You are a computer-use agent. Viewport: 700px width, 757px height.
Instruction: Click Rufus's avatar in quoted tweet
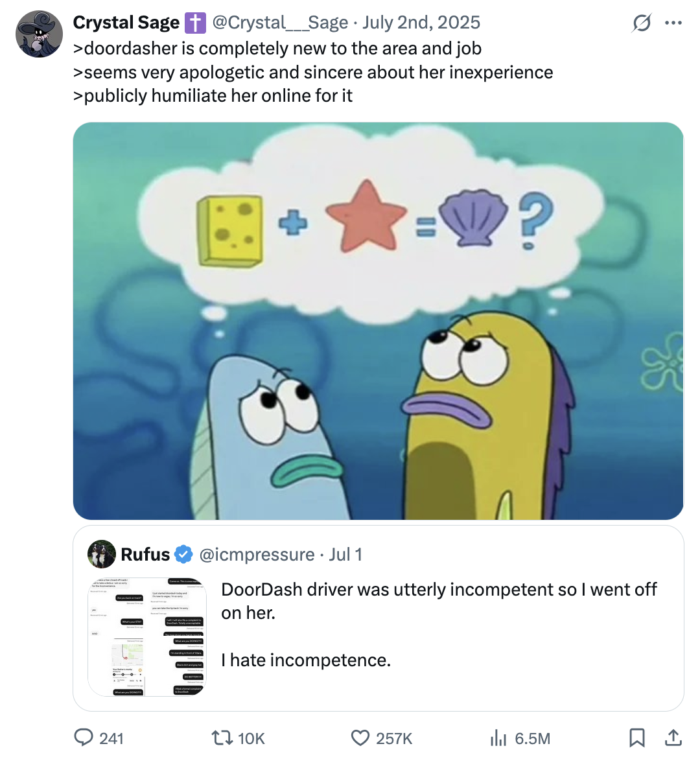click(102, 554)
